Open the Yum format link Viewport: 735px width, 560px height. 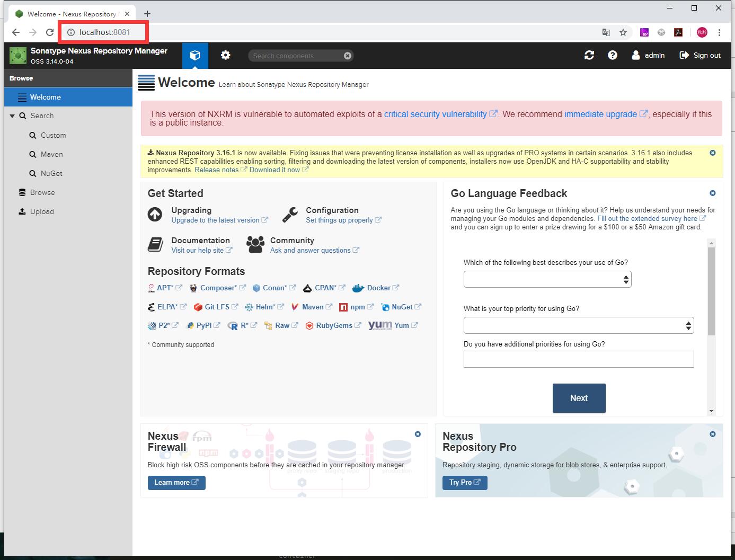[405, 325]
